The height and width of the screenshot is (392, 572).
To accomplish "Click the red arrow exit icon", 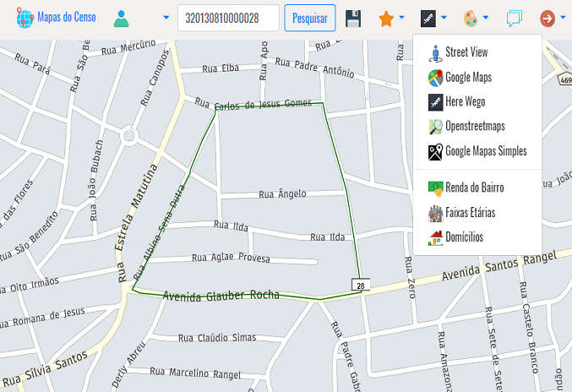I will 547,19.
